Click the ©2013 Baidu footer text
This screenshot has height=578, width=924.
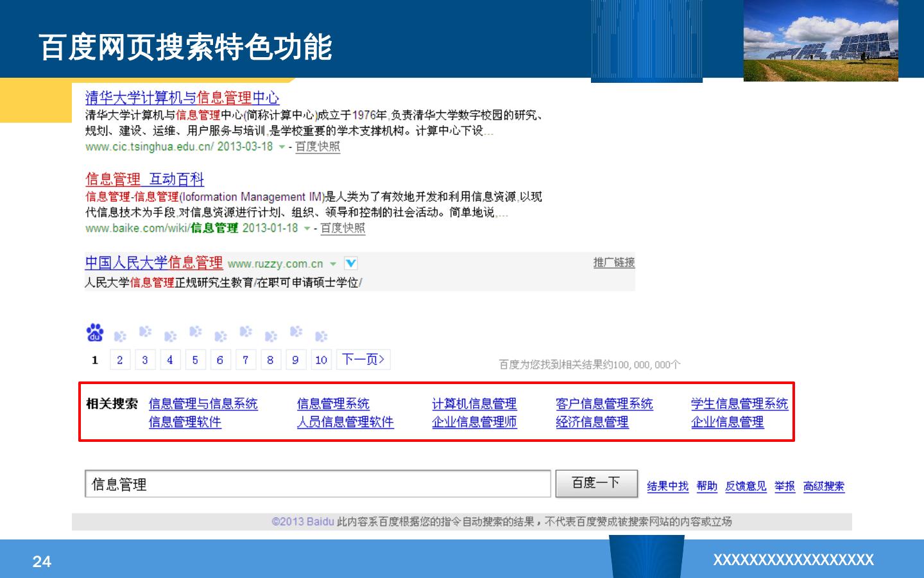[302, 521]
